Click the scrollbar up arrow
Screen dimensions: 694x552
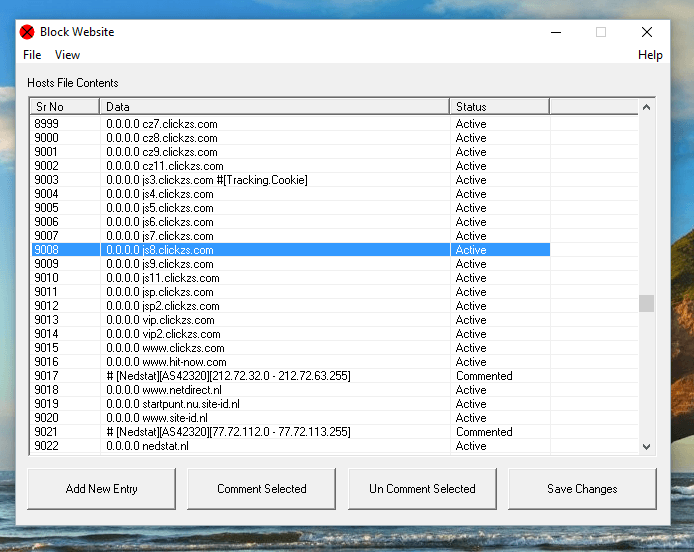coord(646,107)
